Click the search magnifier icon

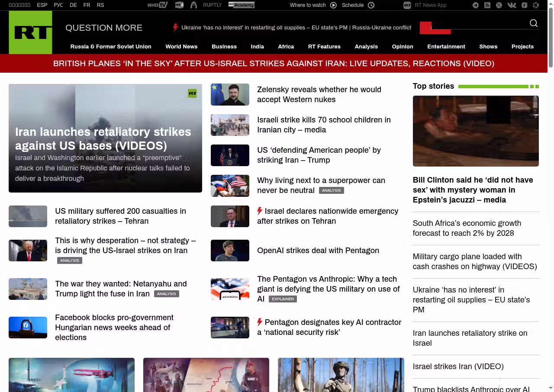point(534,23)
